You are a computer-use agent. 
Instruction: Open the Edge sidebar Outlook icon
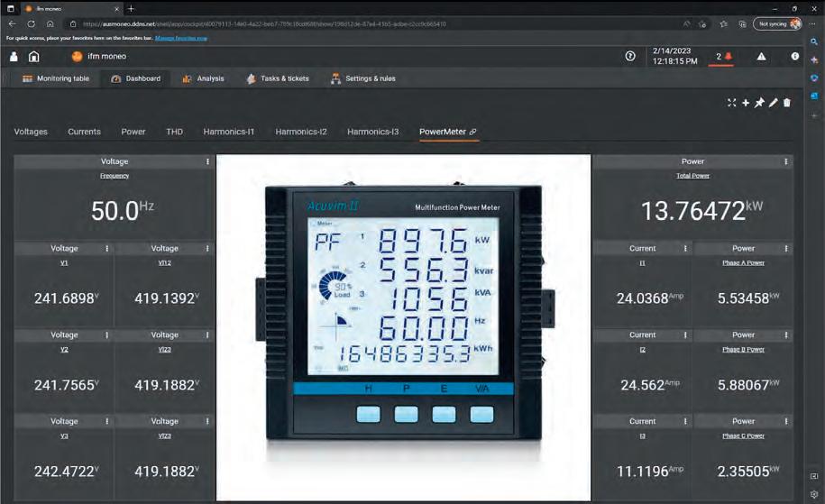[814, 96]
